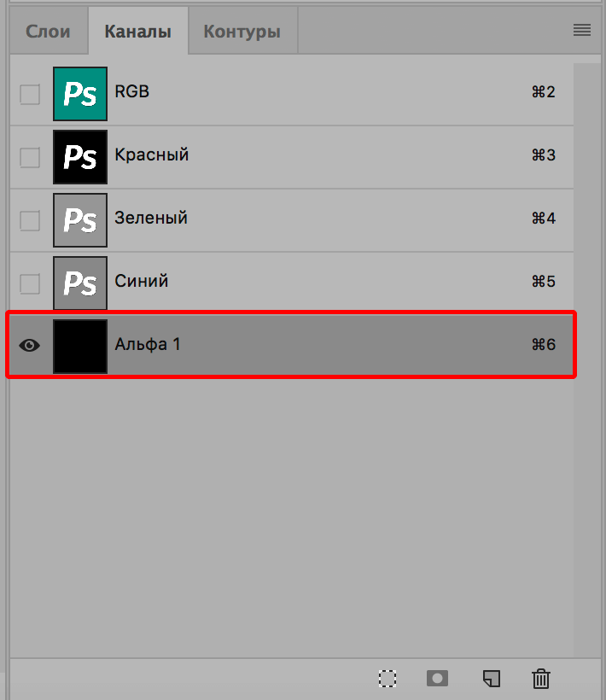Click the Load channel as selection icon
This screenshot has height=700, width=606.
tap(387, 679)
